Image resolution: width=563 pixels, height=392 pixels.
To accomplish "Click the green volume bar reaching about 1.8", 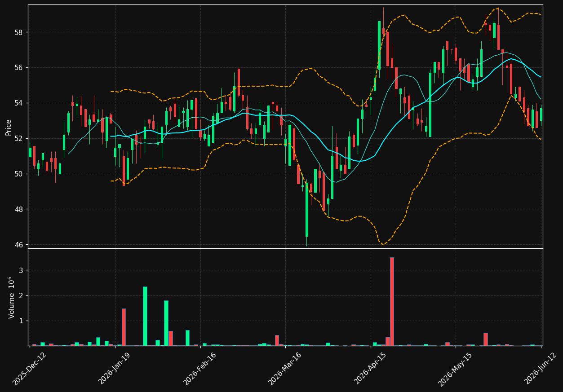I will point(166,323).
